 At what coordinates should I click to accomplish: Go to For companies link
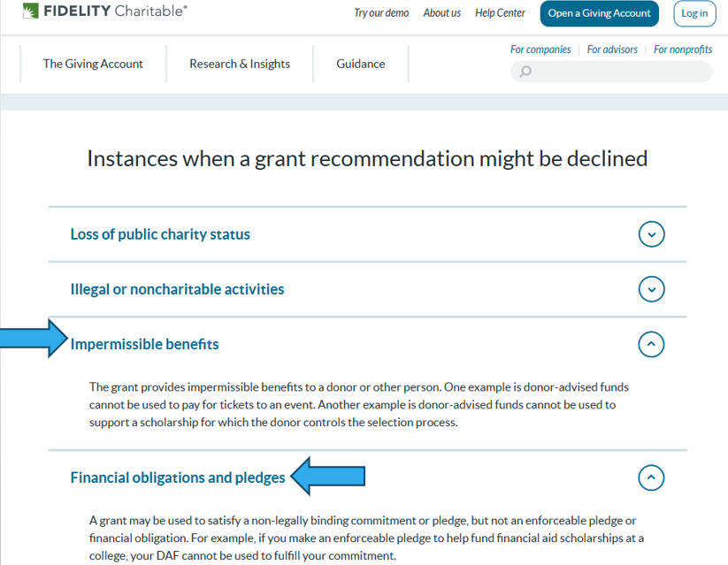[x=540, y=50]
